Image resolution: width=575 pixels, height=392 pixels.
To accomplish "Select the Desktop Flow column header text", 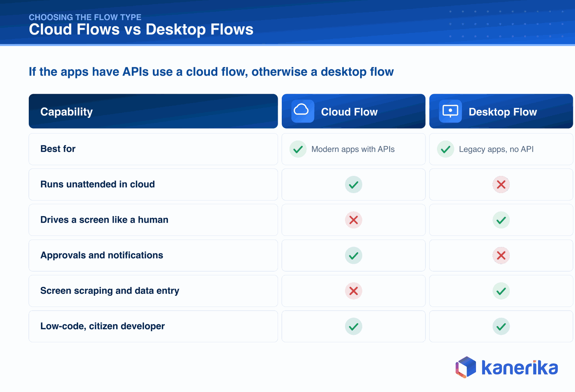I will click(x=503, y=112).
